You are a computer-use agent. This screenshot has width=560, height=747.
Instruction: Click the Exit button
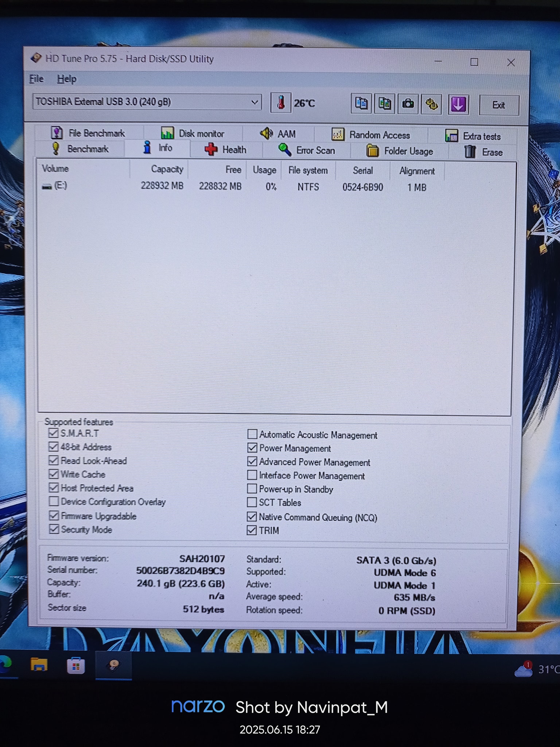point(499,105)
